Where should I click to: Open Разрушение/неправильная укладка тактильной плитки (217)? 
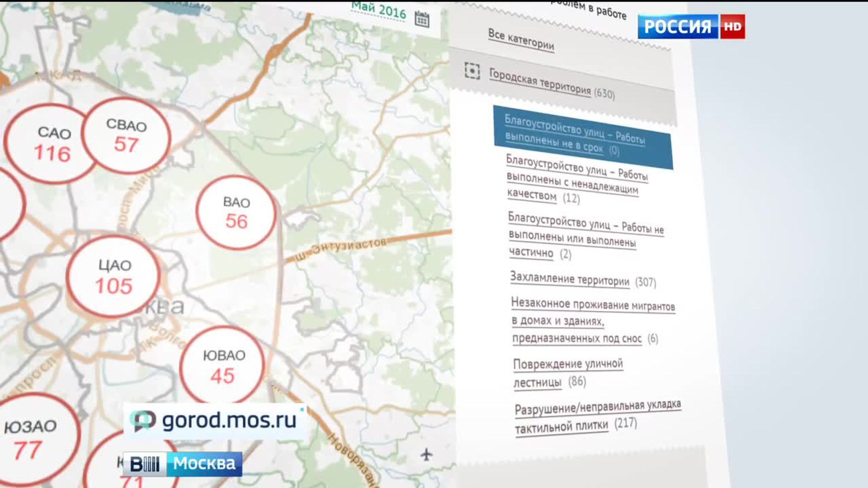point(598,417)
